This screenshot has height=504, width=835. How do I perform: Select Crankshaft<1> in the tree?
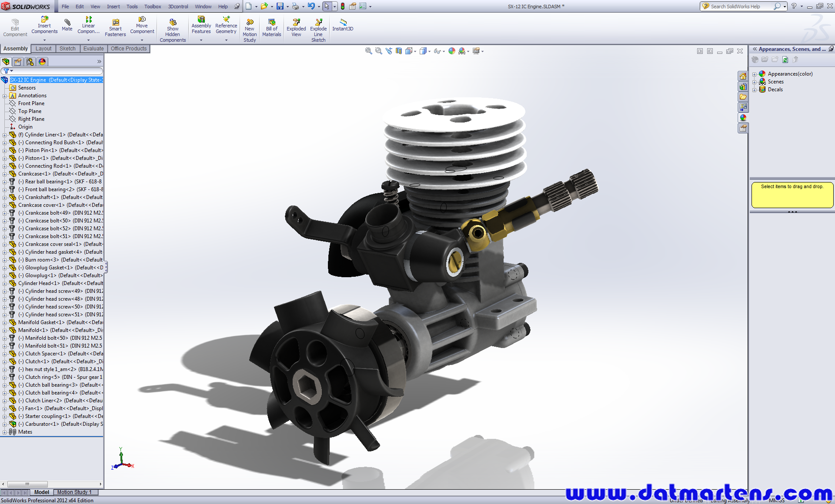click(56, 197)
